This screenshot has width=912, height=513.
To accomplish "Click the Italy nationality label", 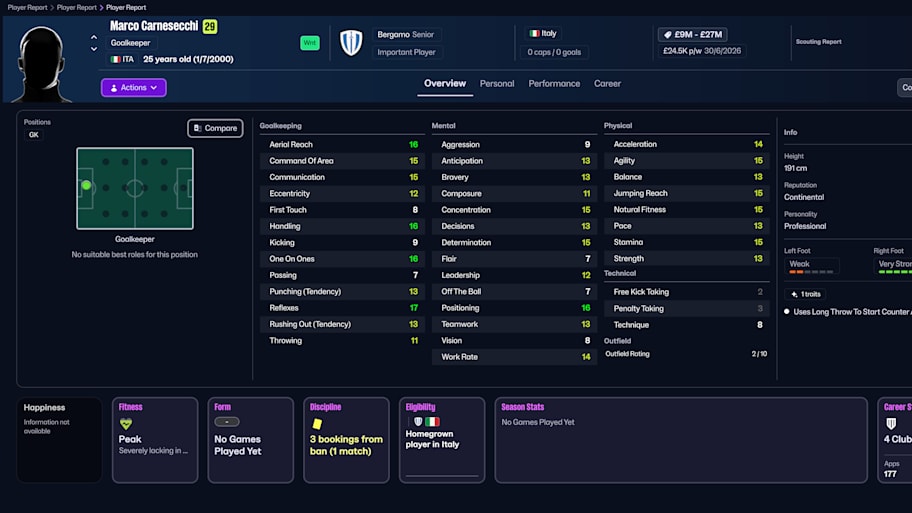I will pos(548,34).
